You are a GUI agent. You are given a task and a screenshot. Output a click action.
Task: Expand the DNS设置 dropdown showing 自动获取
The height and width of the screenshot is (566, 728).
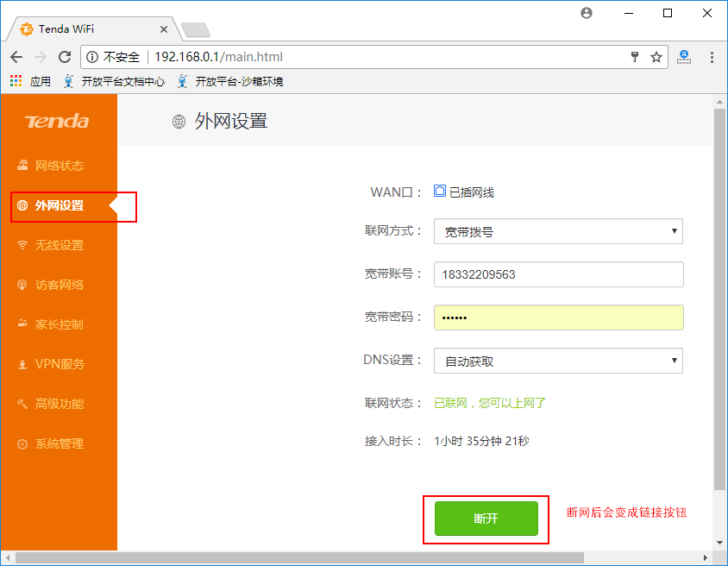[x=558, y=361]
